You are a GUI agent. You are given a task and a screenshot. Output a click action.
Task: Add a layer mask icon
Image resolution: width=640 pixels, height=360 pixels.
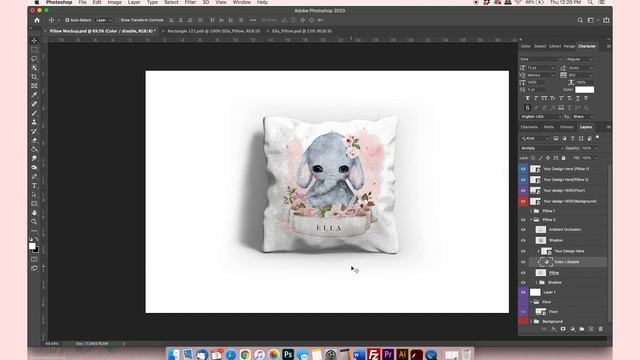pos(563,329)
